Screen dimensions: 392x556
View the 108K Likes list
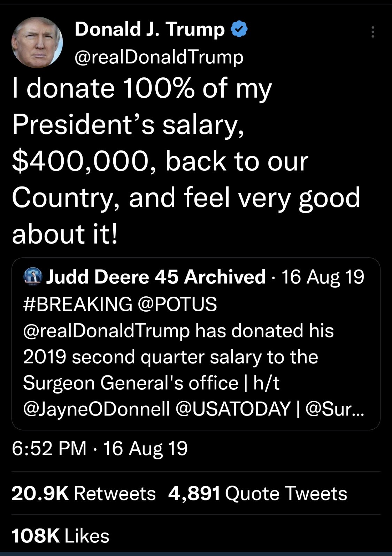[x=60, y=536]
